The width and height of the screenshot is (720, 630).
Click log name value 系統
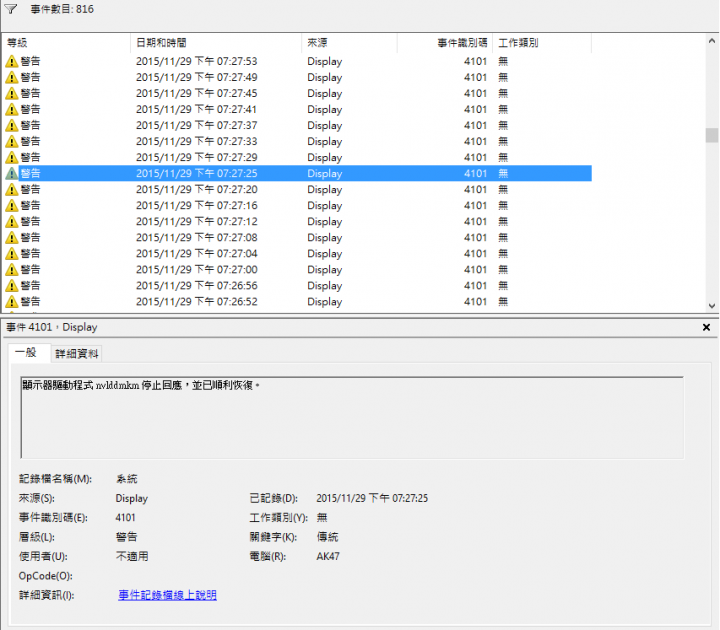(x=127, y=479)
